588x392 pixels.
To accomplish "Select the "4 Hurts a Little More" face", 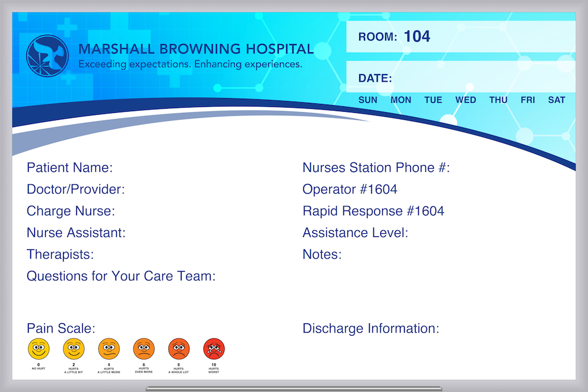I will [108, 347].
